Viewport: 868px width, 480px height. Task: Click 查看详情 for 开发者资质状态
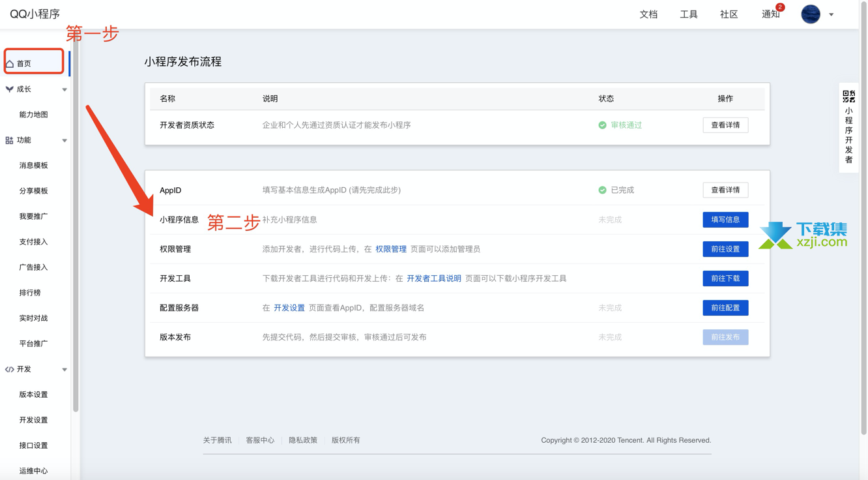[725, 125]
